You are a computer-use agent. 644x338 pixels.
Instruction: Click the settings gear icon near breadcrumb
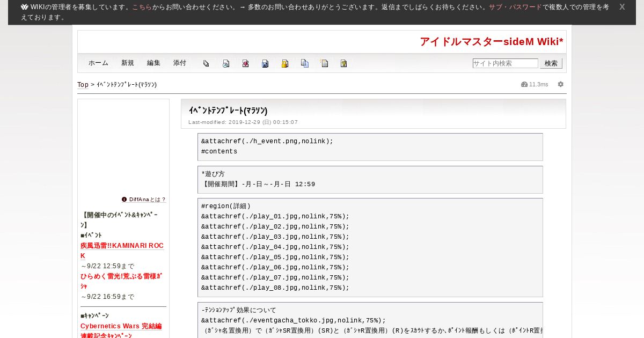(x=561, y=84)
